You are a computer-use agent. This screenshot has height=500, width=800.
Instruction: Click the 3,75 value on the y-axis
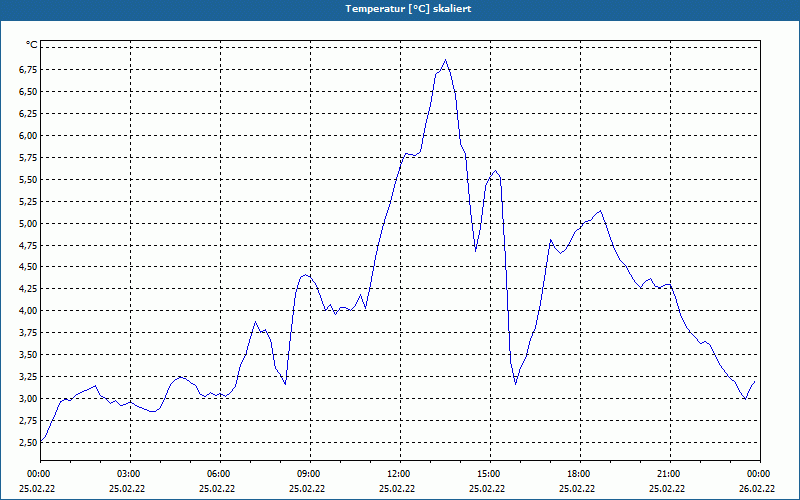point(28,332)
